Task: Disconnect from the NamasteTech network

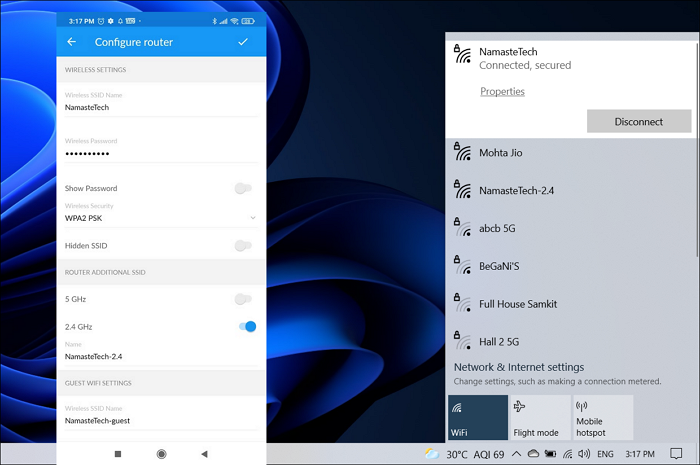Action: [x=639, y=121]
